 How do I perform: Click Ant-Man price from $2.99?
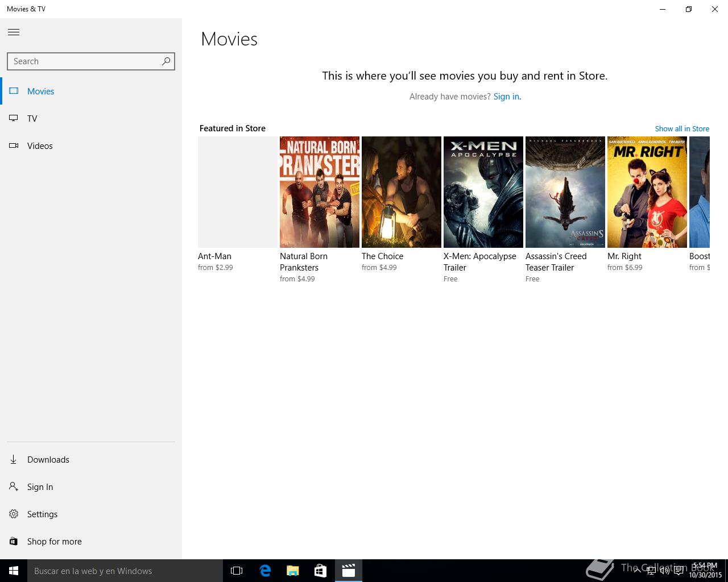point(216,268)
